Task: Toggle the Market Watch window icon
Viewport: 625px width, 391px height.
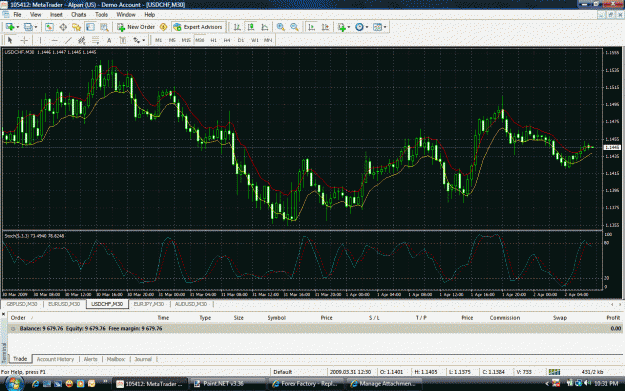Action: coord(49,27)
